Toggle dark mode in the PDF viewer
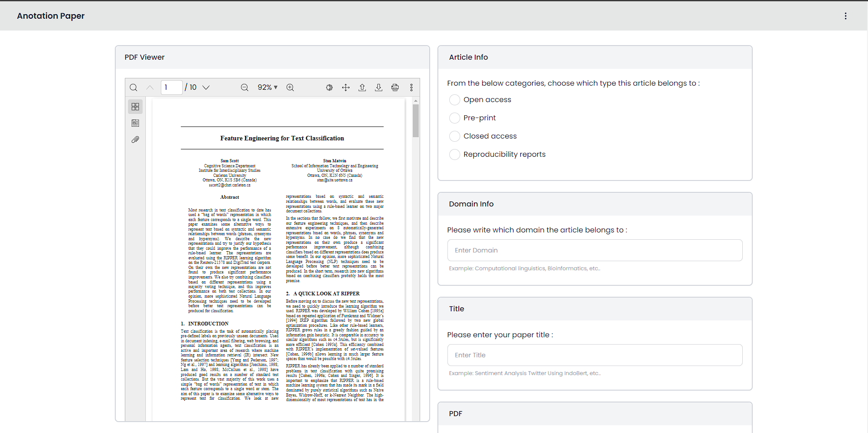 coord(329,87)
